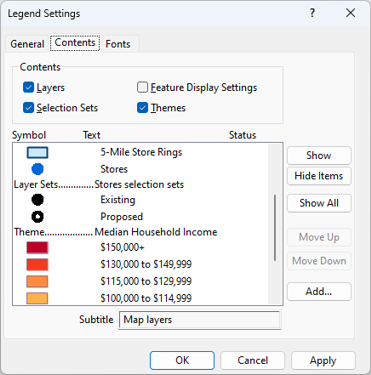Click the Cancel button

(x=252, y=360)
